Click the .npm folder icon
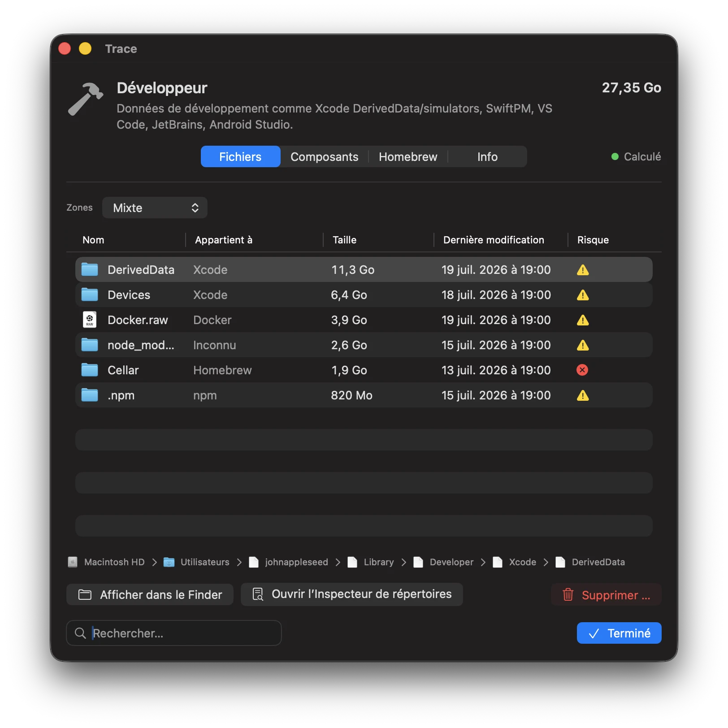This screenshot has height=728, width=728. 90,395
